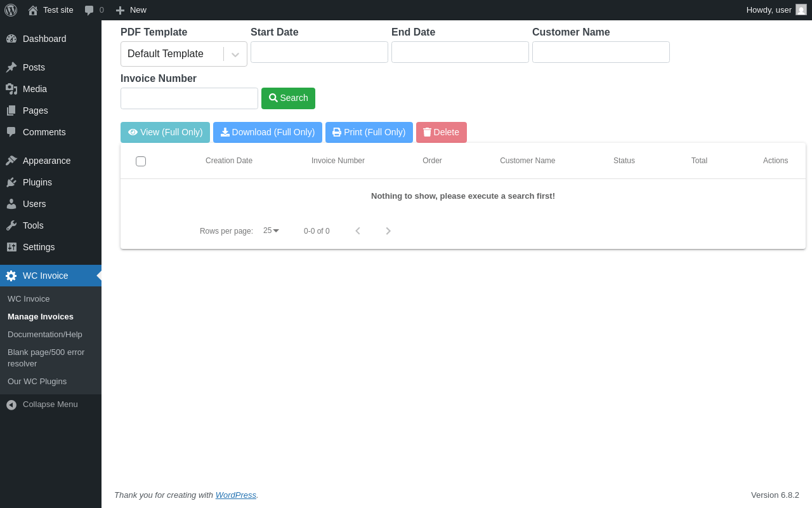Open the Users menu item

click(x=51, y=204)
